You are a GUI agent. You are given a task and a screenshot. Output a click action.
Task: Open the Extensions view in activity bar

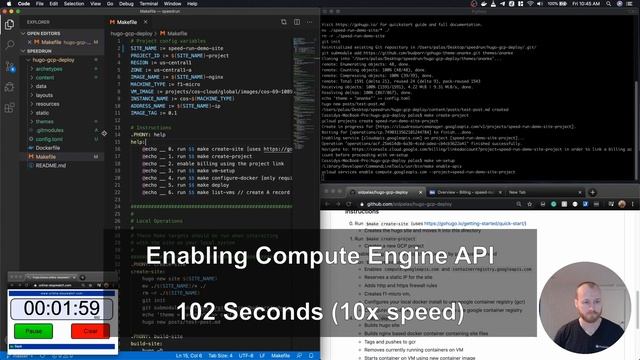[9, 108]
